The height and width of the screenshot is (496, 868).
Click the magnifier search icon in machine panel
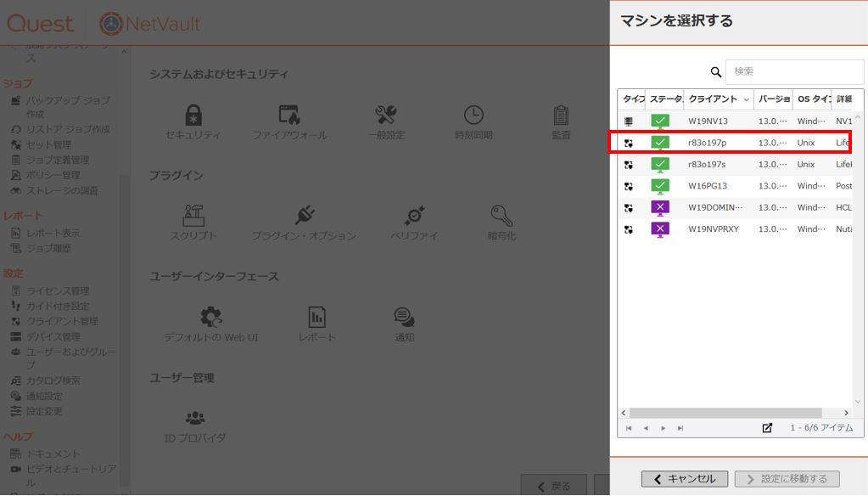pyautogui.click(x=716, y=72)
